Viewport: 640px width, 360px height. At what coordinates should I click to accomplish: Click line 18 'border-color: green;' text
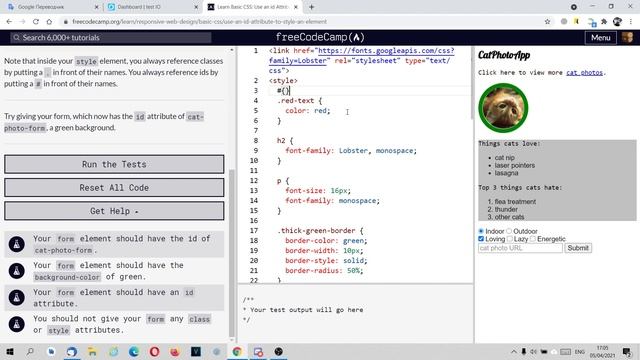pyautogui.click(x=326, y=240)
